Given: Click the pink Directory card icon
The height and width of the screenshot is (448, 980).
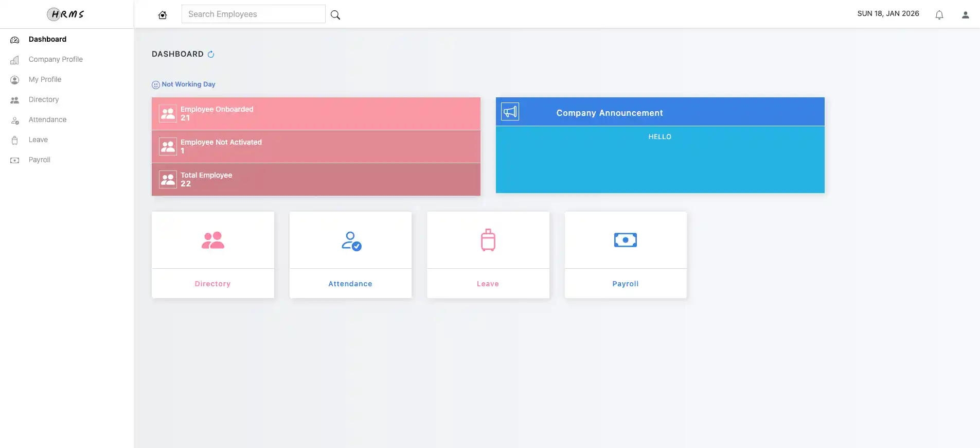Looking at the screenshot, I should pos(213,240).
